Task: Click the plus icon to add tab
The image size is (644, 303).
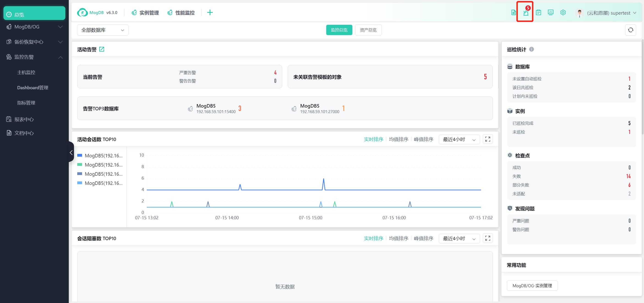Action: [x=210, y=13]
